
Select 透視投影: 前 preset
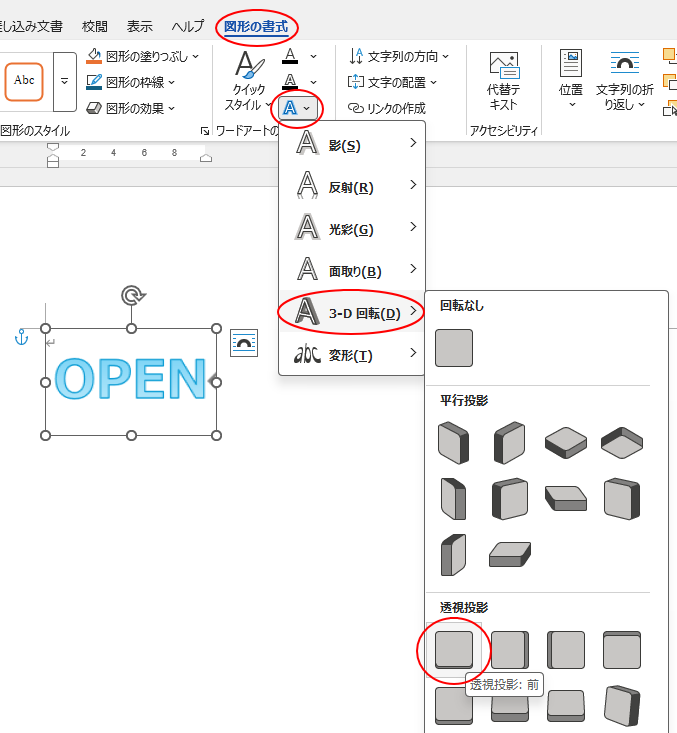454,650
